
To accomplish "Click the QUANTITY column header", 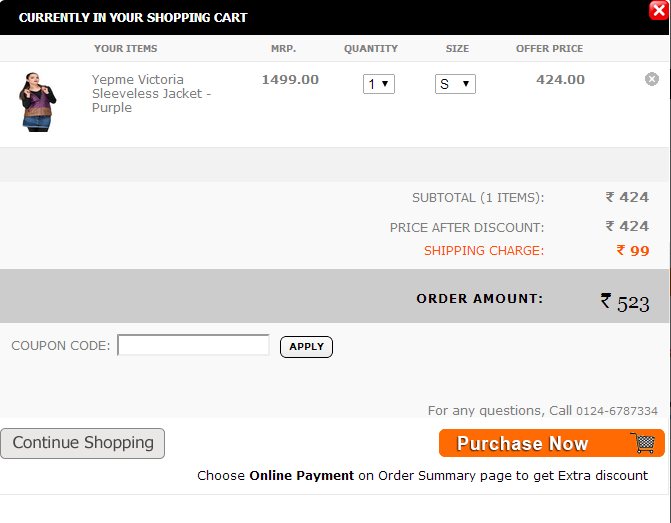I will coord(371,49).
